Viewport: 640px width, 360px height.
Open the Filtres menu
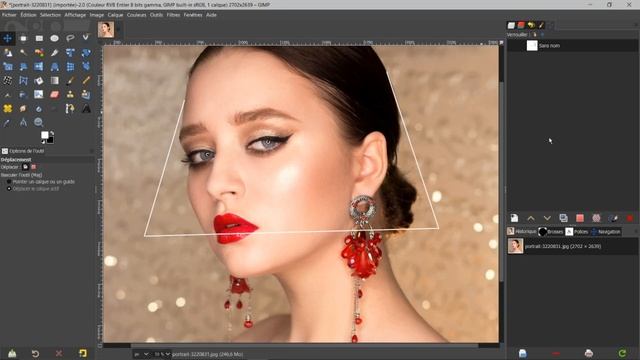click(x=173, y=15)
